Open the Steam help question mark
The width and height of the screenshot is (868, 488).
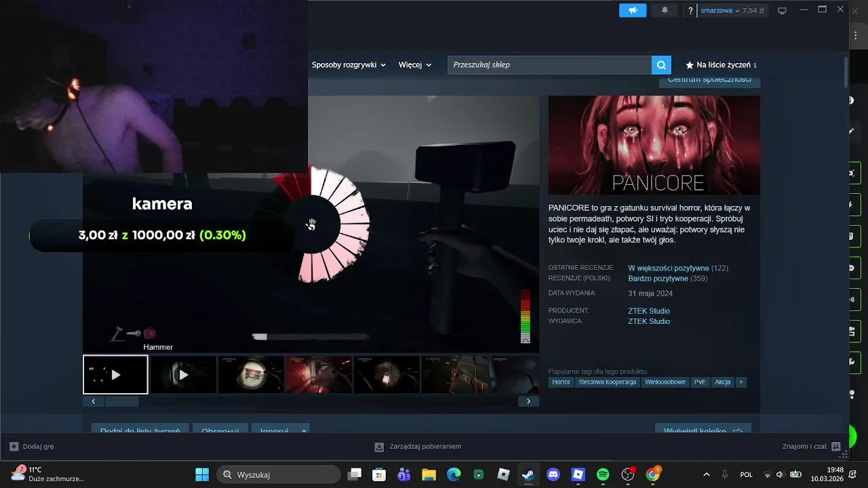(690, 11)
